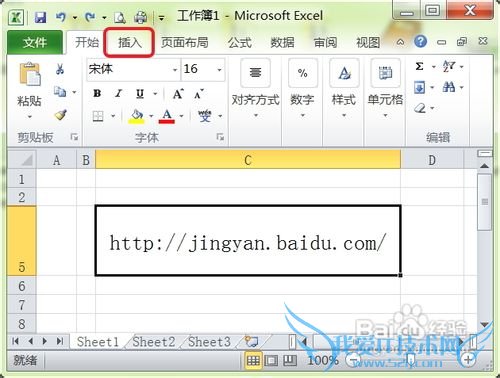Click the phonetic guide 文 icon
Image resolution: width=500 pixels, height=378 pixels.
point(205,116)
